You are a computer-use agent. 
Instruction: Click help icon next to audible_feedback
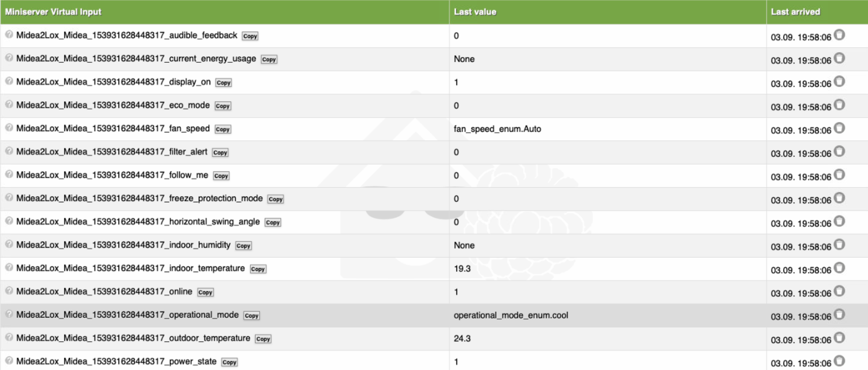pos(9,34)
